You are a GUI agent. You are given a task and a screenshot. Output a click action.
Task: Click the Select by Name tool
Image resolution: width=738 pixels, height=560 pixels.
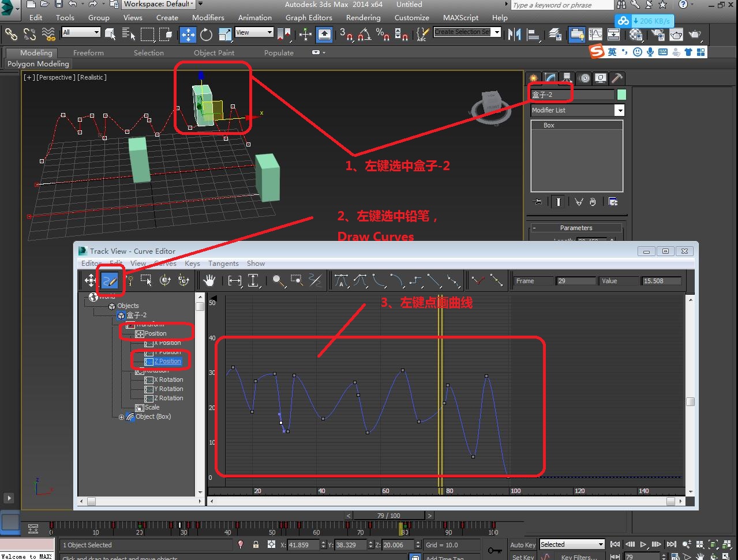pos(129,35)
